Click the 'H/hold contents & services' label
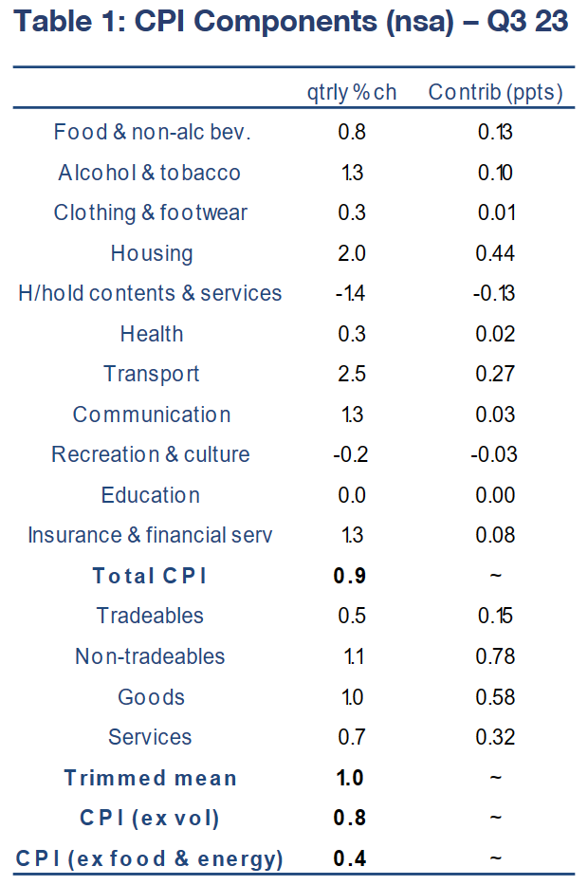The height and width of the screenshot is (885, 588). (x=150, y=293)
